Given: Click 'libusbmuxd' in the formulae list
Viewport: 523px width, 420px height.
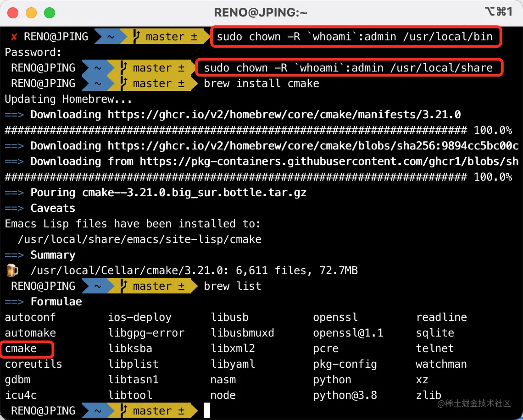Looking at the screenshot, I should click(x=242, y=333).
